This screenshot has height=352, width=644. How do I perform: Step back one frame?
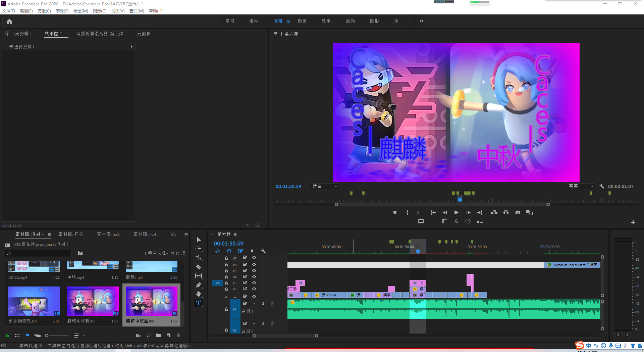click(445, 212)
